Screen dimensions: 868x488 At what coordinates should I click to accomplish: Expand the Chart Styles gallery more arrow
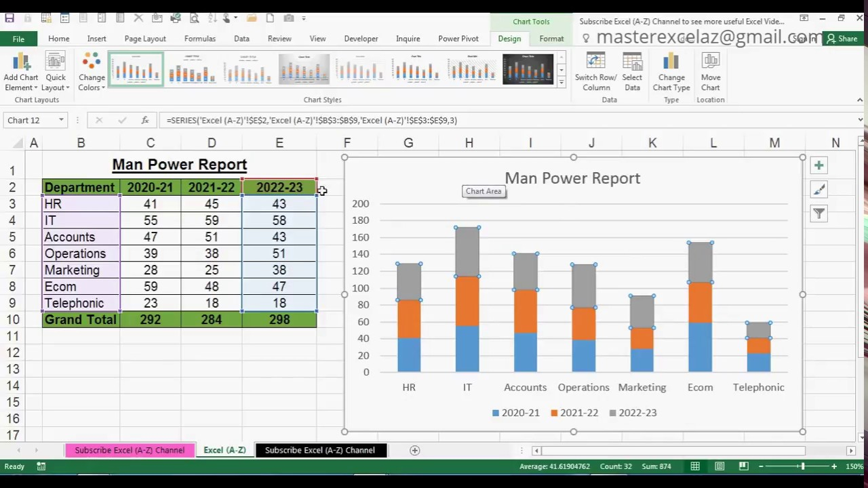point(561,82)
